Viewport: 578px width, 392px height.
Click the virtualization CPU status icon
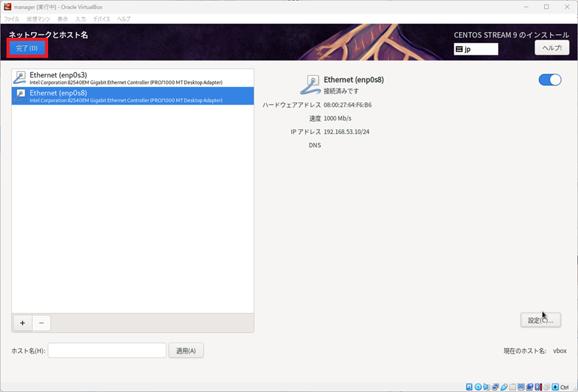538,387
